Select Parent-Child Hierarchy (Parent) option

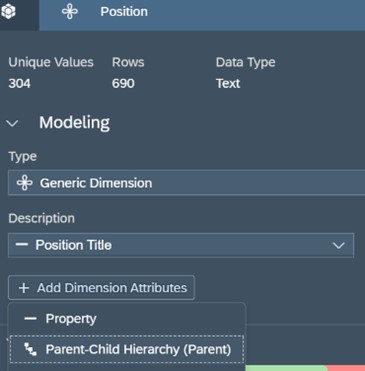coord(127,349)
